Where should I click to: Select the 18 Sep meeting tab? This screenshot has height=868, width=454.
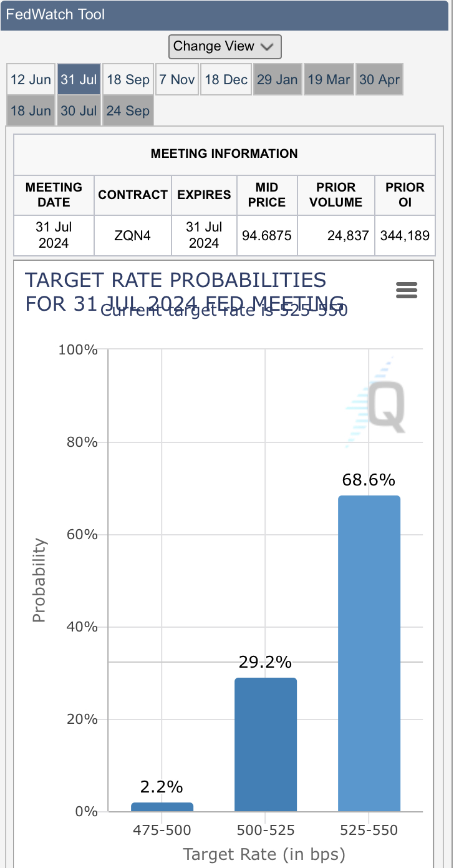(x=128, y=79)
